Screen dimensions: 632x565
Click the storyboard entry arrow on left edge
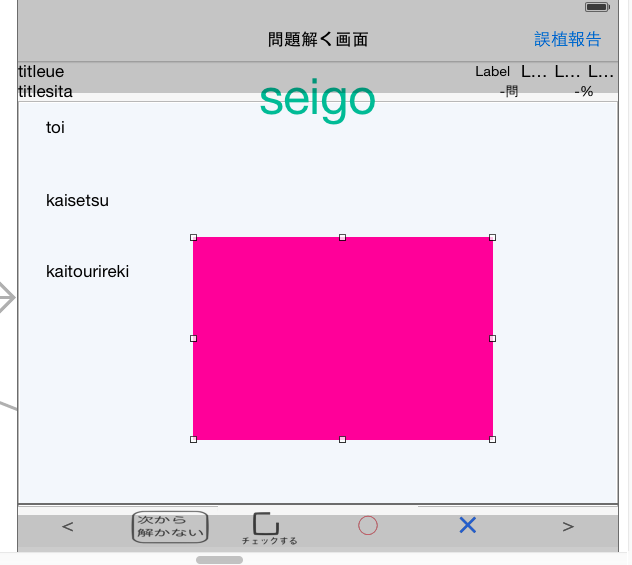coord(7,298)
